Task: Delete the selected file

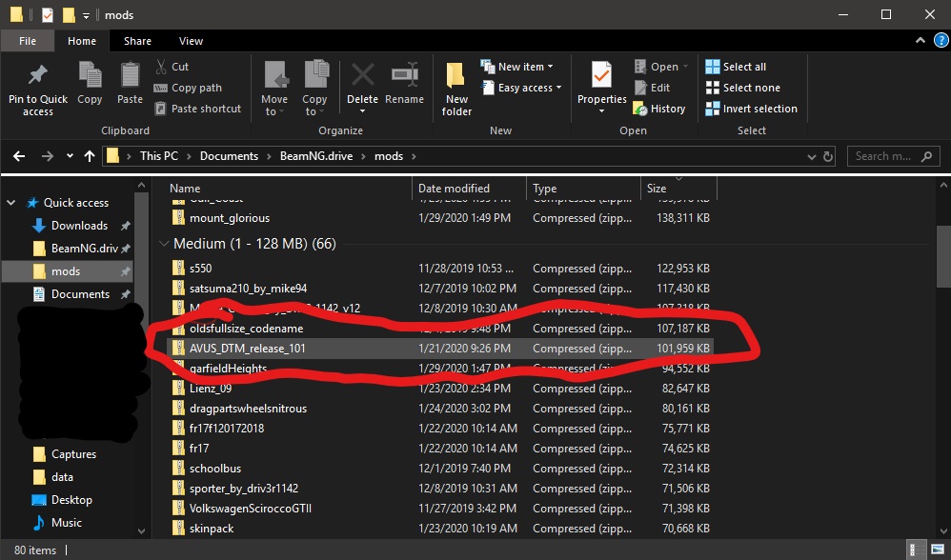Action: point(363,89)
